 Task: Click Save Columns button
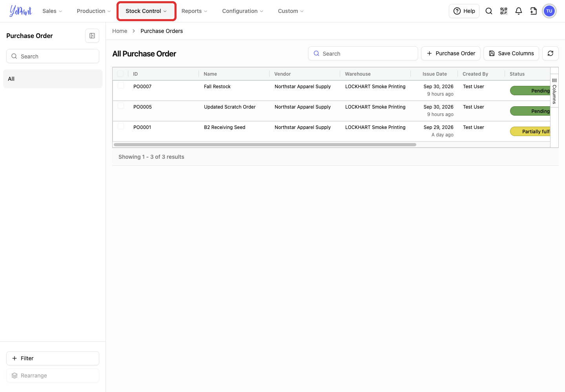[511, 53]
